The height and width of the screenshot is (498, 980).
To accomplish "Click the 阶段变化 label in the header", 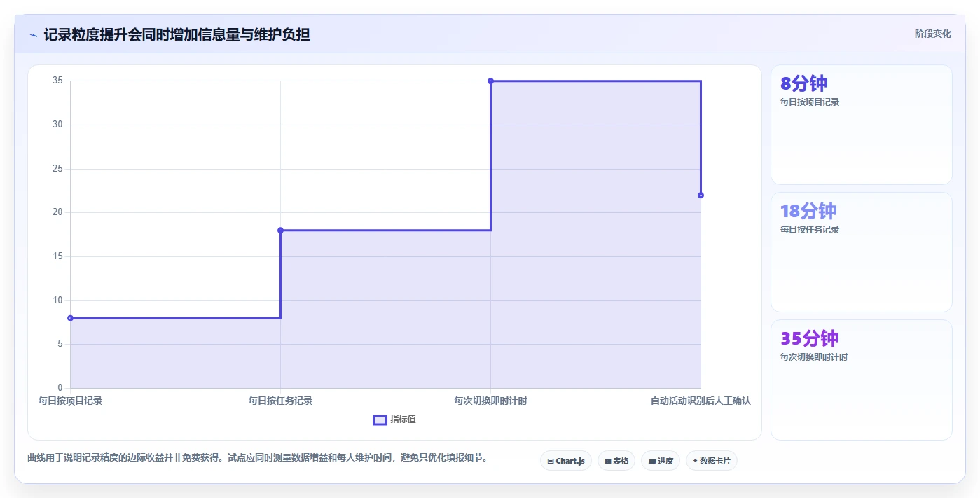I will click(x=932, y=34).
